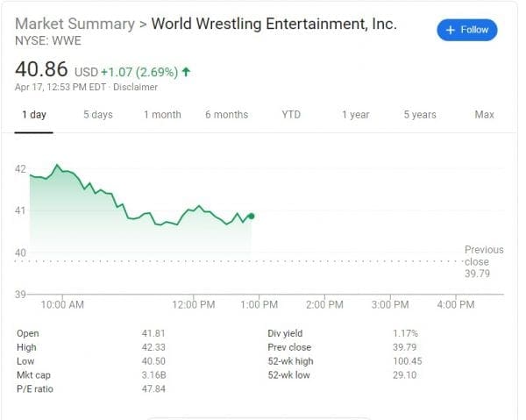Click the plus icon on Follow
This screenshot has height=420, width=526.
tap(451, 30)
